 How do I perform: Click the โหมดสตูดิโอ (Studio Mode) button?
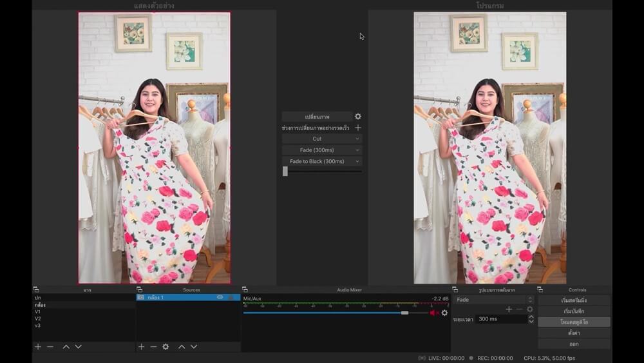tap(573, 322)
